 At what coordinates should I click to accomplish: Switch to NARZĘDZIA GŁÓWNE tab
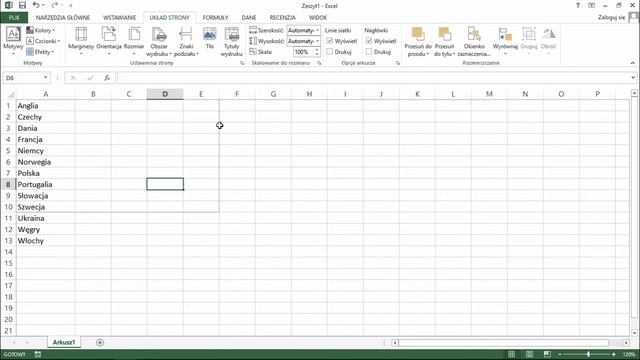(x=63, y=18)
